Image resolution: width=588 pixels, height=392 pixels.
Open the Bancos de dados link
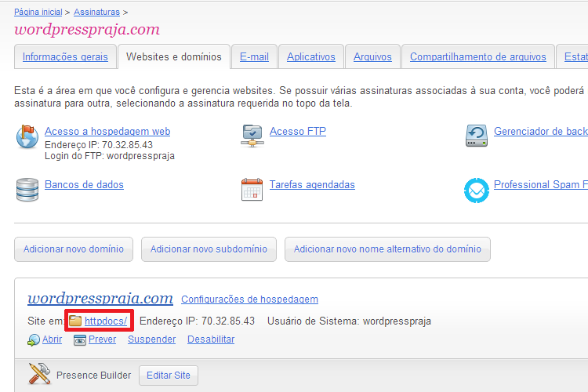(84, 184)
